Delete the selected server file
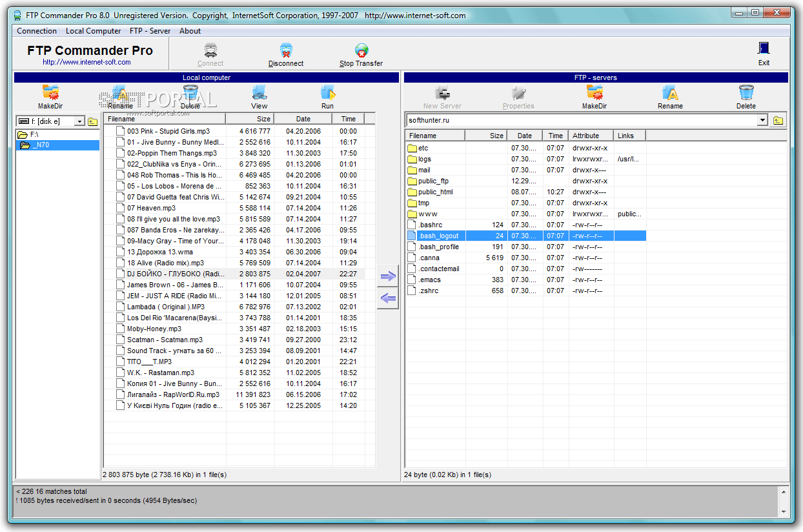The height and width of the screenshot is (532, 803). coord(746,92)
